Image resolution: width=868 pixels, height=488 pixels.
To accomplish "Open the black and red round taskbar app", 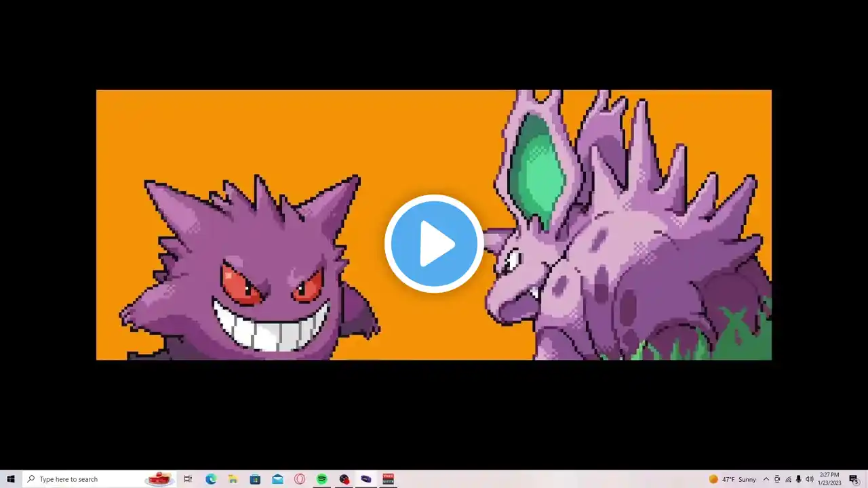I will click(344, 479).
